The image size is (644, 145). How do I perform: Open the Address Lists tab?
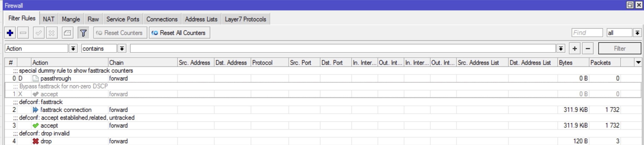[x=201, y=19]
